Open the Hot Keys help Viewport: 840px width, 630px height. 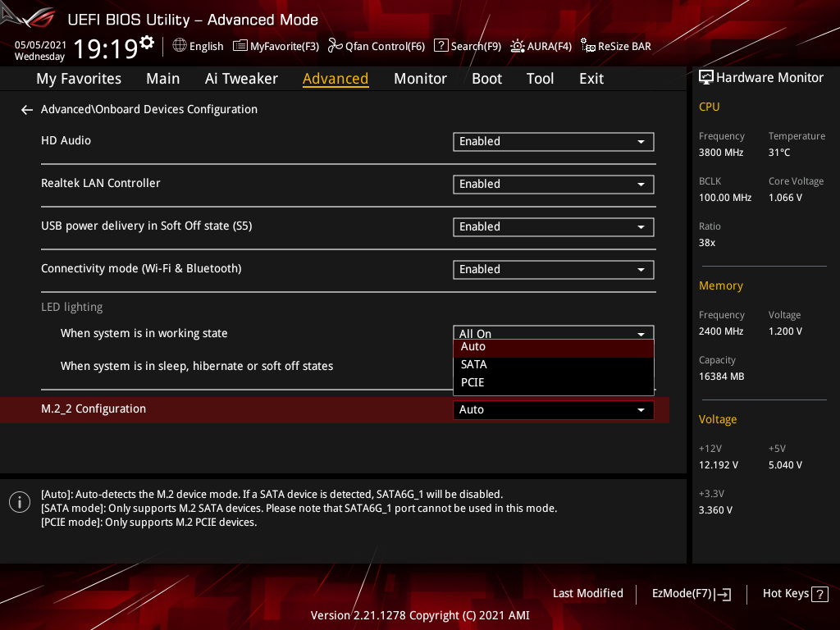(795, 594)
